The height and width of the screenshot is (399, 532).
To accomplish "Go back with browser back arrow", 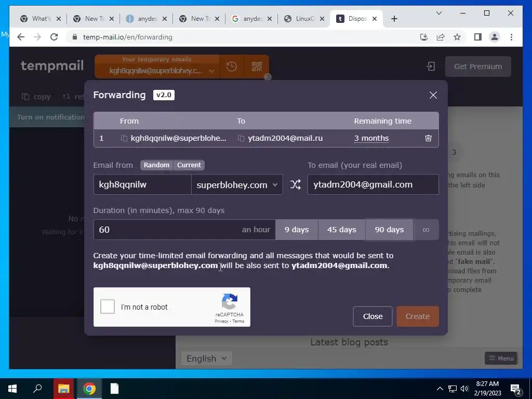I will (x=21, y=37).
